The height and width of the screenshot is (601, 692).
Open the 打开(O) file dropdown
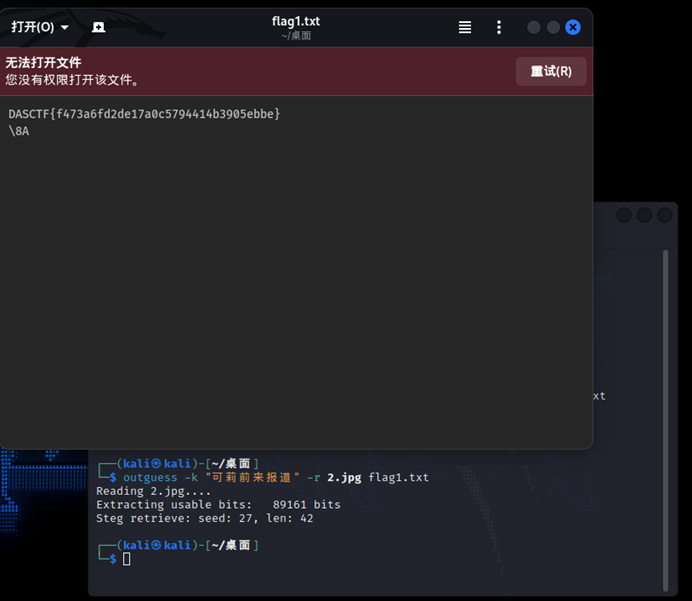40,27
